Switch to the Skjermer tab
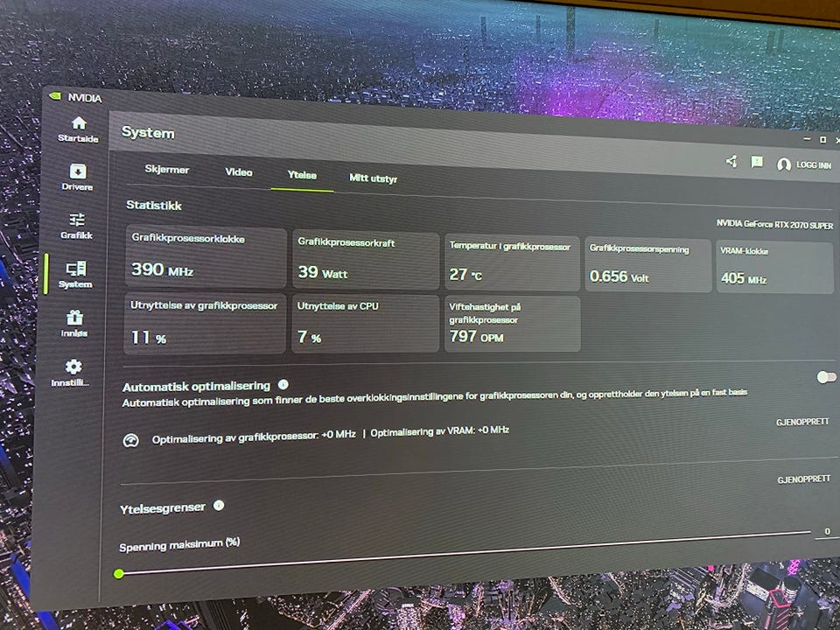Screen dimensions: 840x630 pos(166,169)
